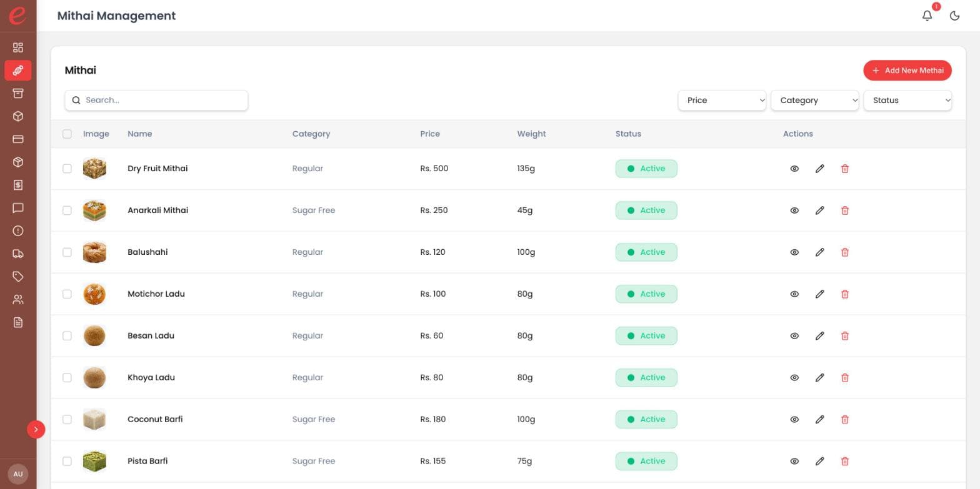View the Besan Ladu details with eye icon
980x489 pixels.
click(794, 336)
